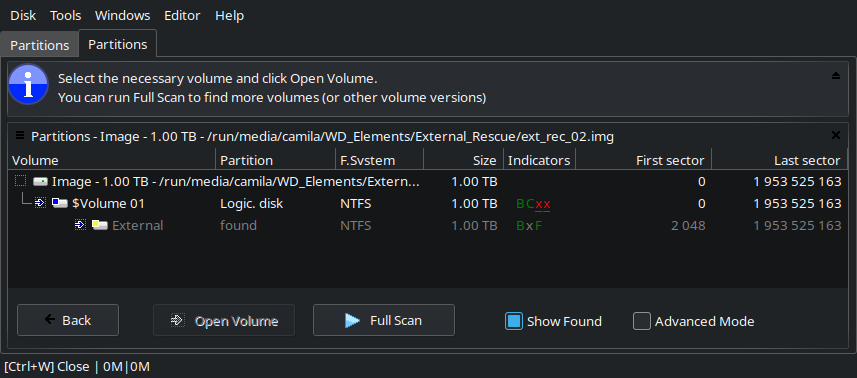Enable Advanced Mode checkbox

(x=642, y=321)
